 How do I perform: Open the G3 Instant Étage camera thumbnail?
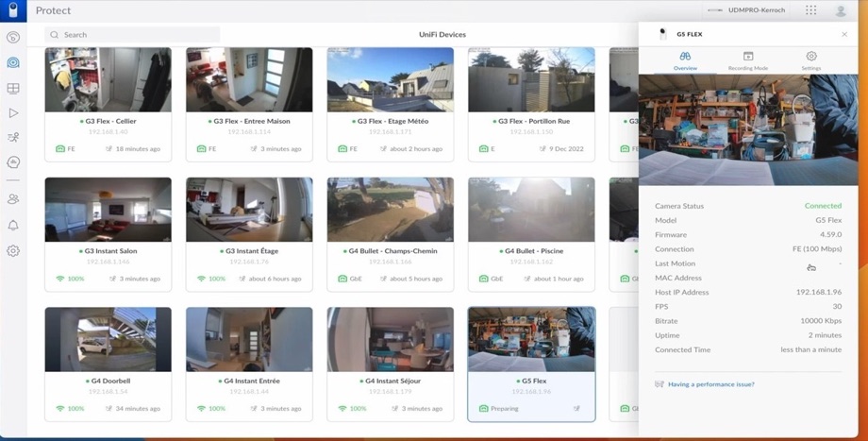coord(249,210)
